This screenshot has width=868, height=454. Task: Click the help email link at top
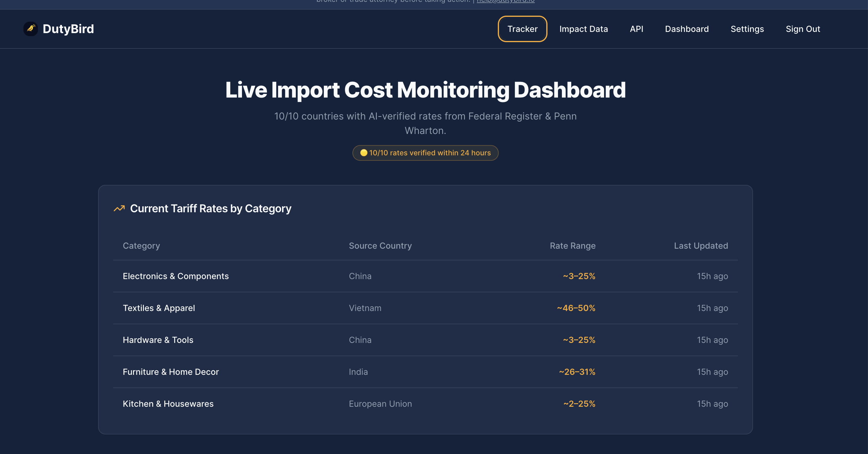tap(505, 1)
